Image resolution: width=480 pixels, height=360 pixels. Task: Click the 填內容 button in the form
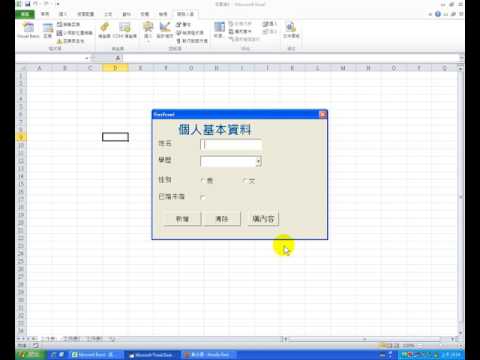tap(263, 218)
